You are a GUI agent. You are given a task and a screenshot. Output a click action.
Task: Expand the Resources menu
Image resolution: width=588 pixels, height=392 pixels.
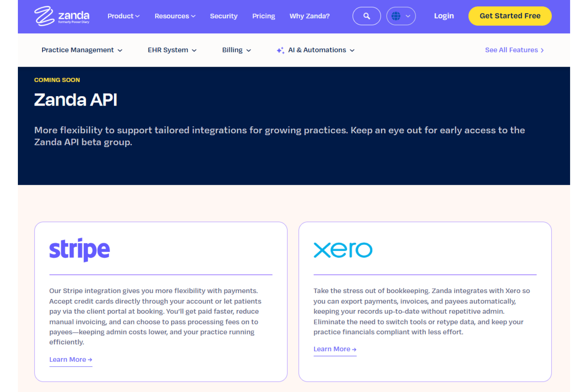[x=175, y=16]
